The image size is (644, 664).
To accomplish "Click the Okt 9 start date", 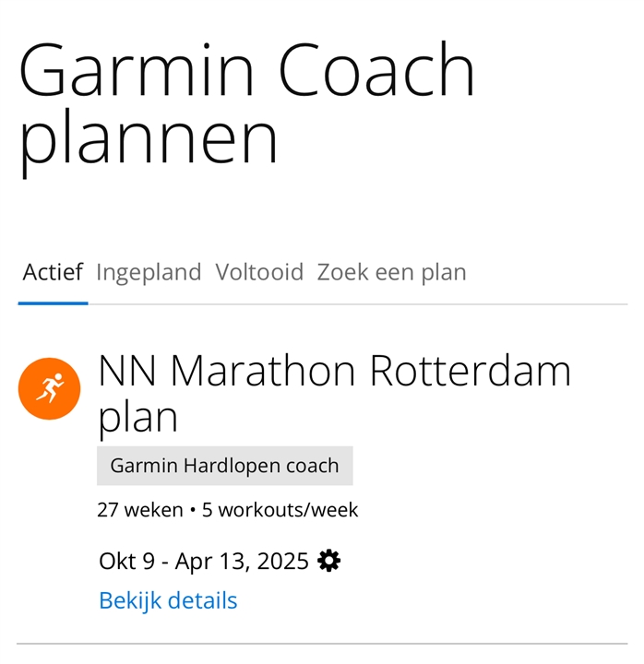I will pyautogui.click(x=126, y=561).
